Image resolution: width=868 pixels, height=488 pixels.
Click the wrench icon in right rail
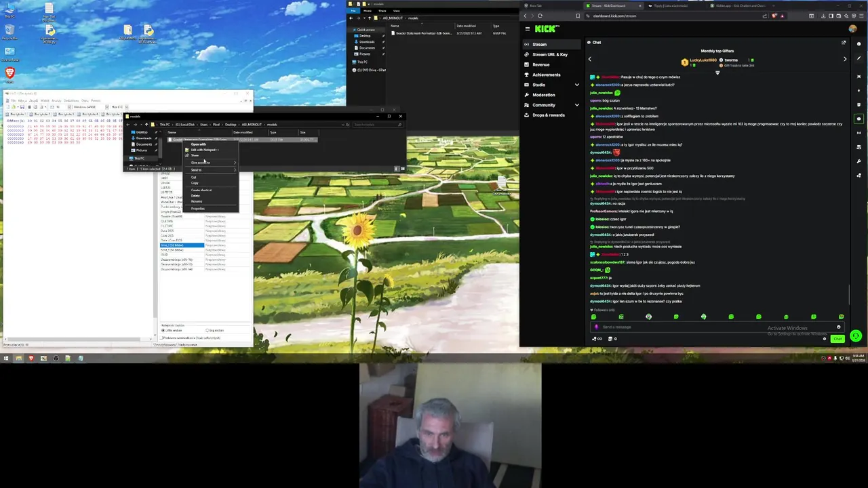pos(859,161)
